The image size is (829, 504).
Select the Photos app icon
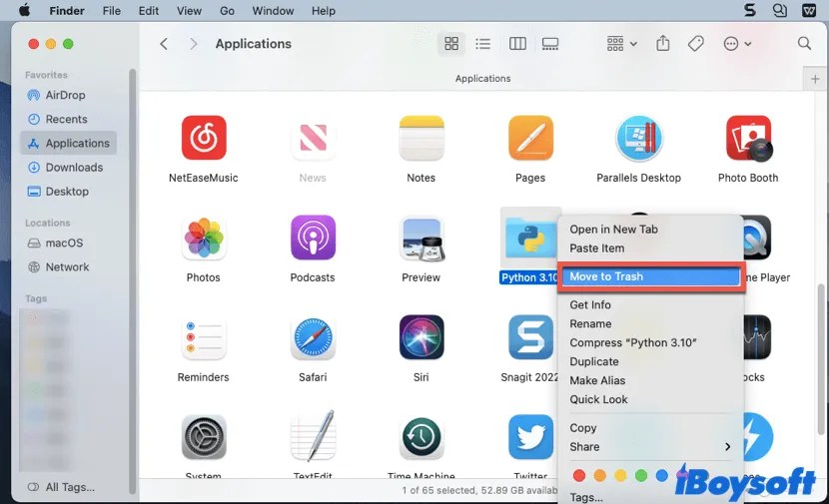(x=204, y=238)
